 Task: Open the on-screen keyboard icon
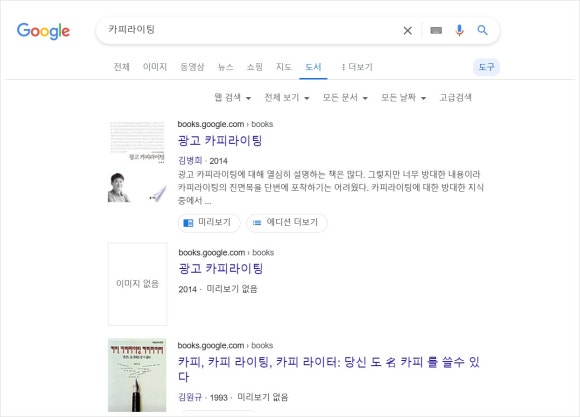[436, 30]
